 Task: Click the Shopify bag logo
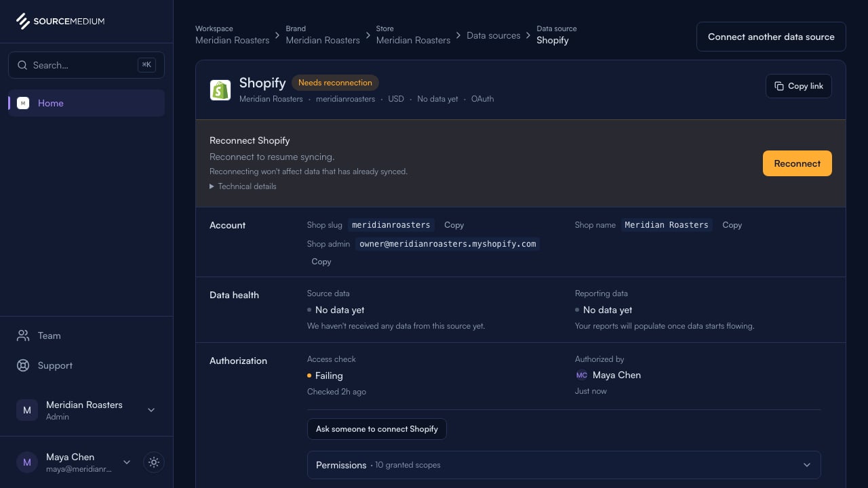pyautogui.click(x=220, y=89)
